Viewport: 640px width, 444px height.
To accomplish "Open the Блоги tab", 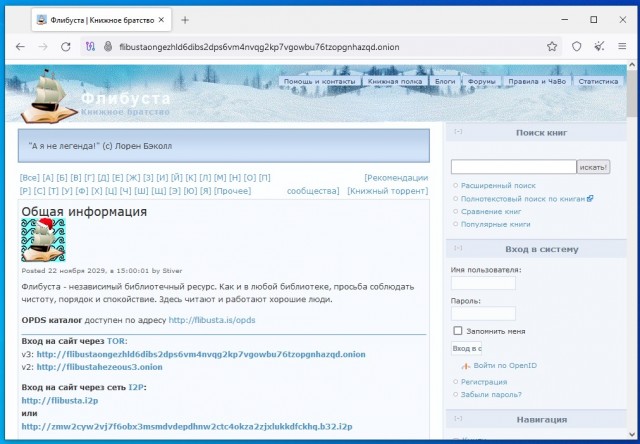I will tap(445, 81).
